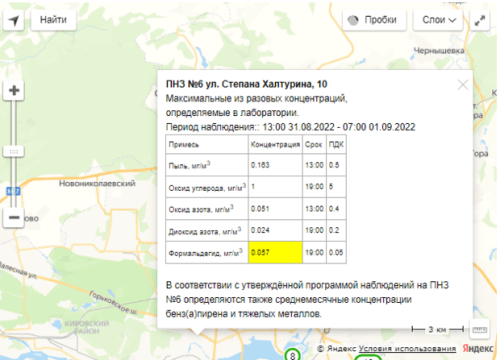Zoom in with the plus button

pyautogui.click(x=14, y=90)
